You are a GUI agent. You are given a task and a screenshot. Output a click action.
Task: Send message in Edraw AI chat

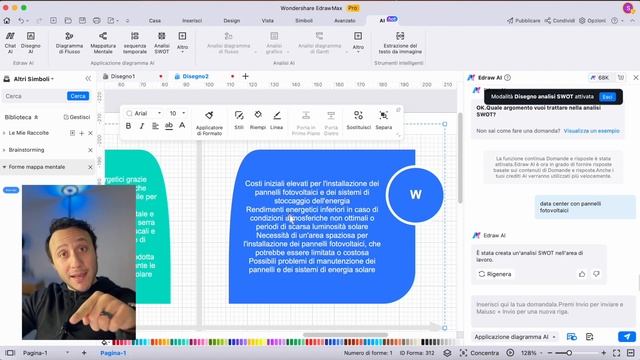627,337
